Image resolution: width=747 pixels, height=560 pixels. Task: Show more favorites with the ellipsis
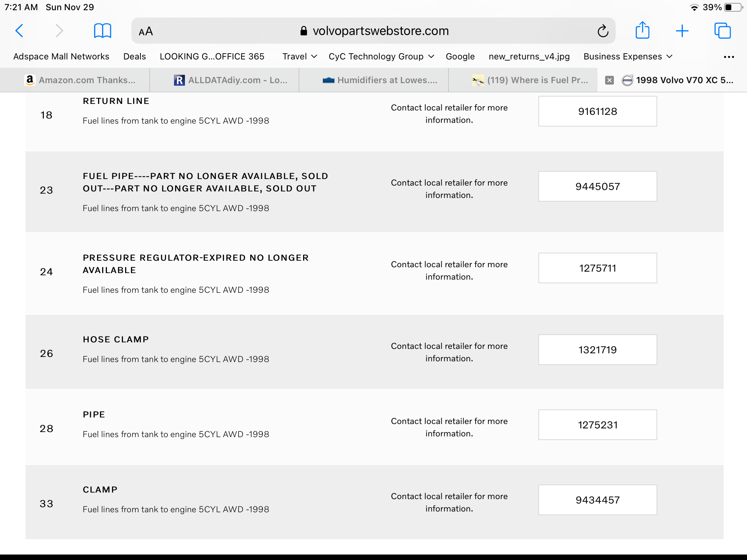point(729,57)
